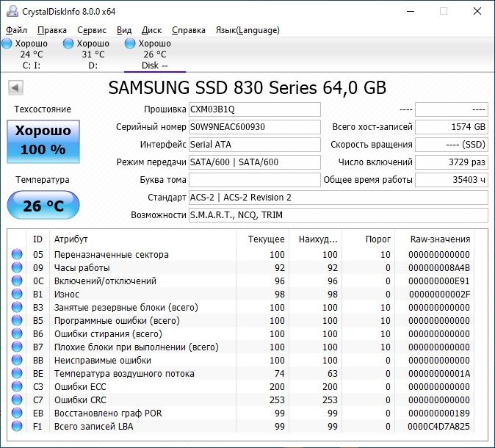
Task: Click the Наихуд... column header
Action: (315, 239)
